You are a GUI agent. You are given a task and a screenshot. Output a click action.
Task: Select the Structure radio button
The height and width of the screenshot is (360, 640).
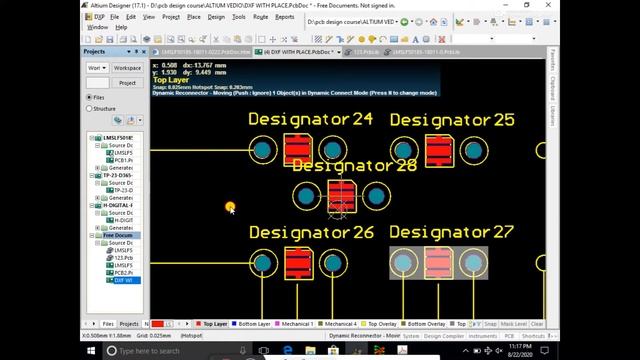[89, 109]
